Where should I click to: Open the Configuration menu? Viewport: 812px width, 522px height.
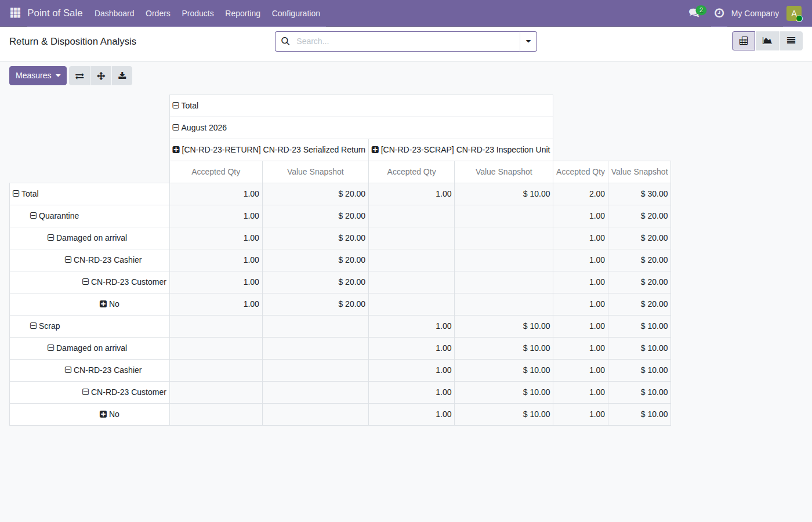pos(296,13)
